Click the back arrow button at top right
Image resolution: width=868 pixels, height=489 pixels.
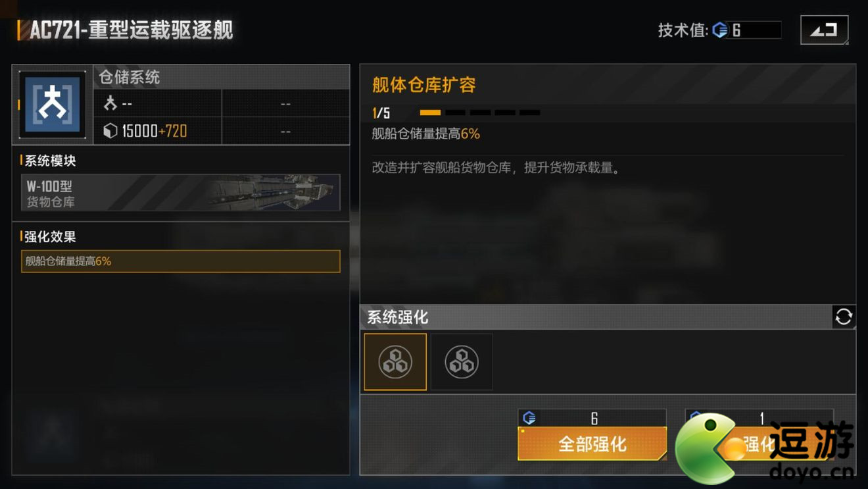(x=824, y=30)
